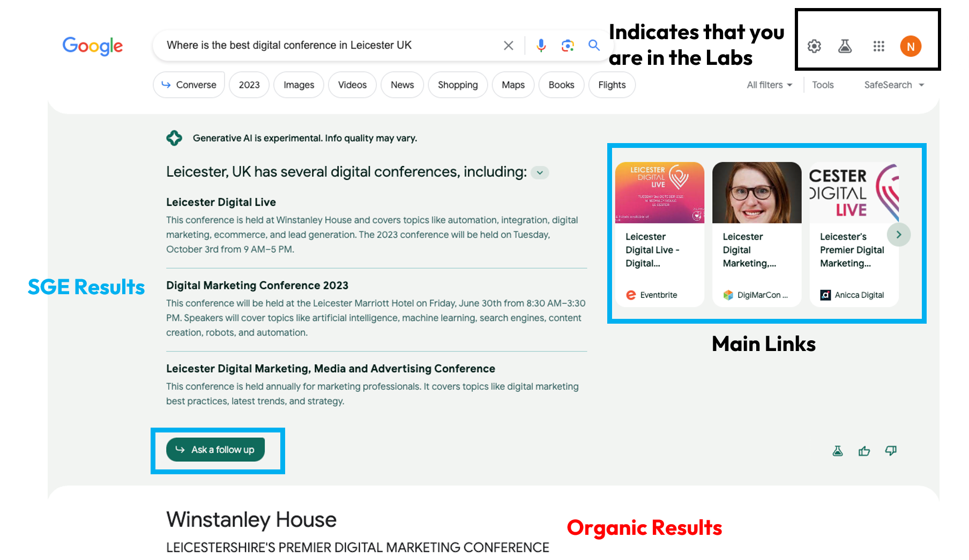Image resolution: width=969 pixels, height=560 pixels.
Task: Click the Ask a follow up button
Action: (x=215, y=450)
